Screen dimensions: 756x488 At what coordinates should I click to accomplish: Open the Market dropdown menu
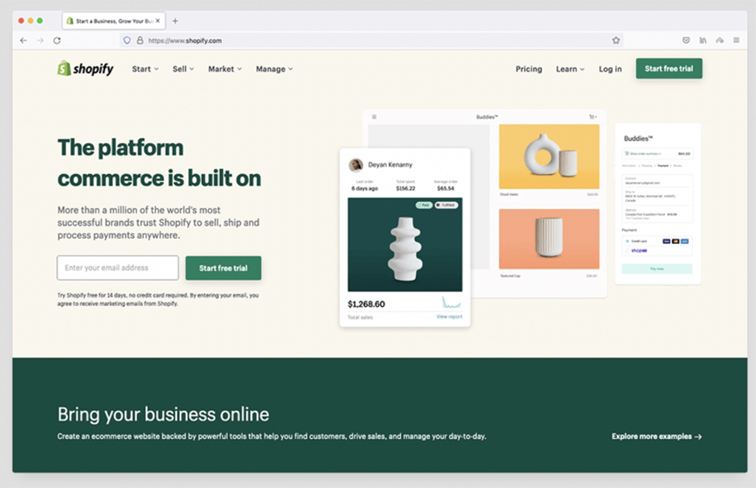pos(225,69)
